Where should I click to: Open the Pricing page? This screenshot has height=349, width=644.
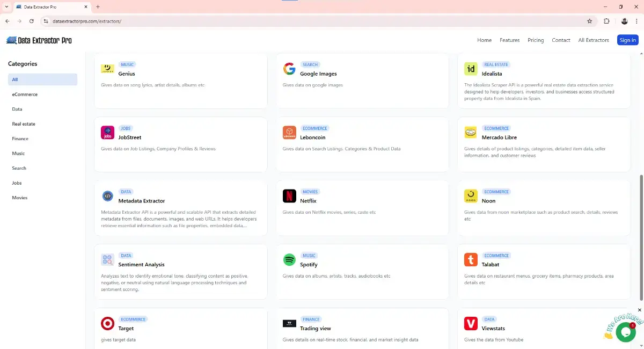[x=536, y=40]
